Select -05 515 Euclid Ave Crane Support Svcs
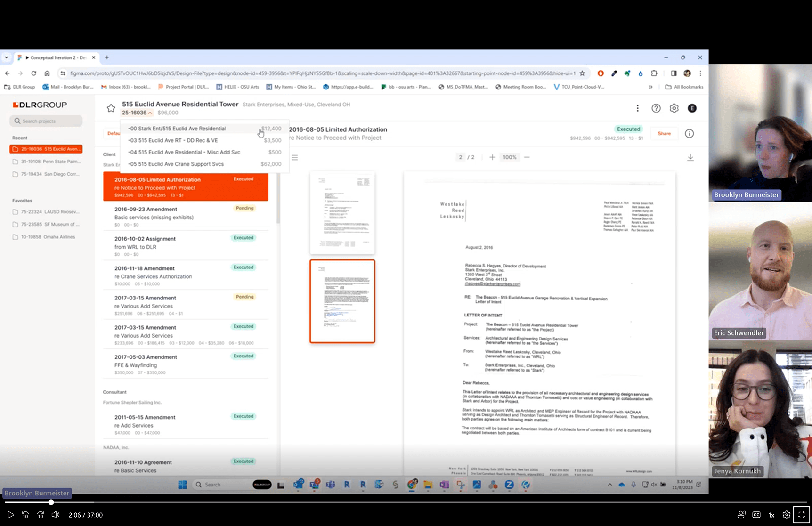Viewport: 812px width, 526px height. (204, 164)
